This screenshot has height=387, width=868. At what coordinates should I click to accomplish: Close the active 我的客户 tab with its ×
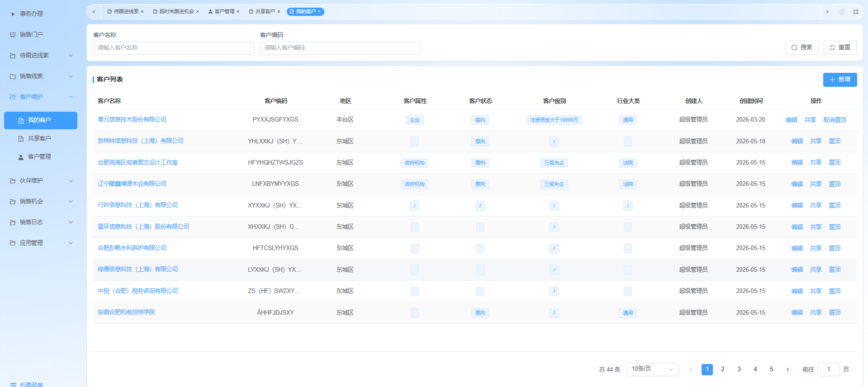319,12
